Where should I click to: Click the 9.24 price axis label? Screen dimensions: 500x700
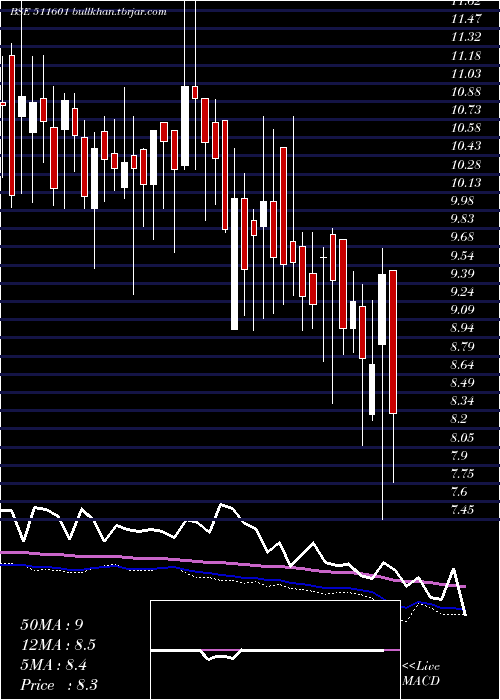coord(463,292)
